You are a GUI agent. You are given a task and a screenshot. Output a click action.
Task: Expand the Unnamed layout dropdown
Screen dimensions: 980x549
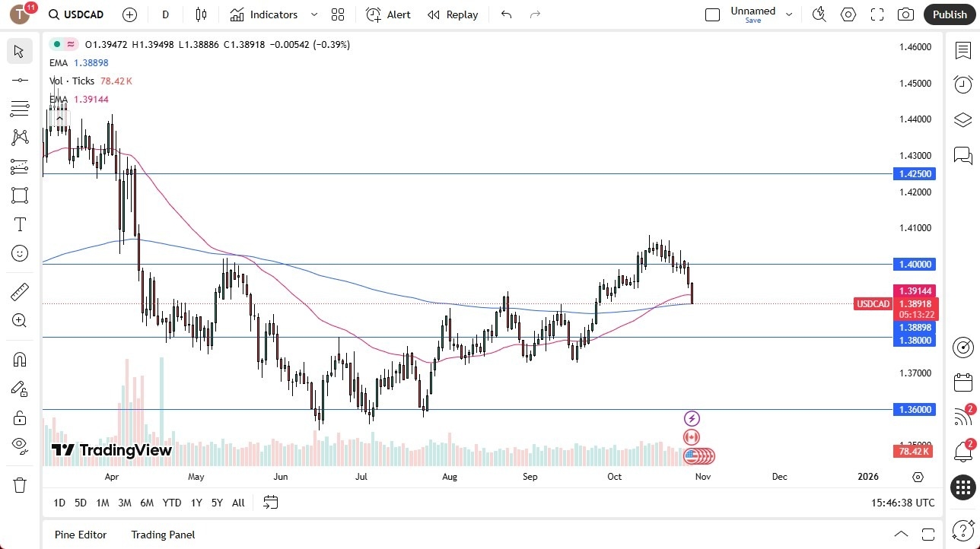click(x=789, y=14)
